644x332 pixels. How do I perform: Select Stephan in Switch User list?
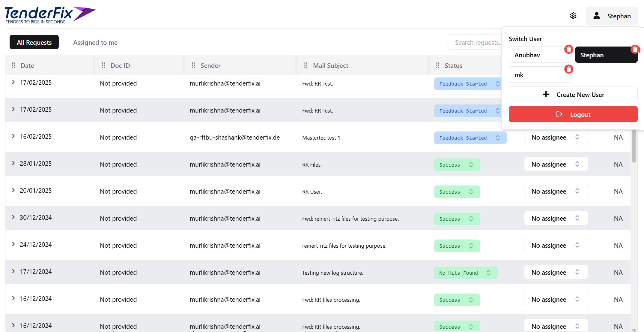pos(606,55)
